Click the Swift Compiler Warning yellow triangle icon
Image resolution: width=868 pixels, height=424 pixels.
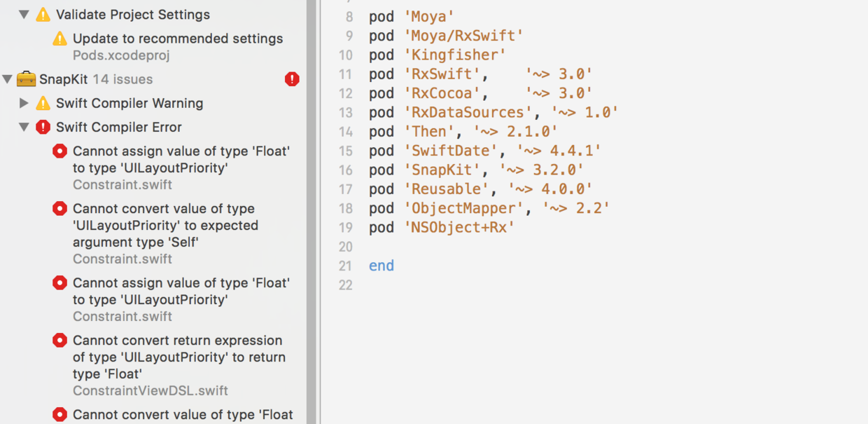point(43,103)
